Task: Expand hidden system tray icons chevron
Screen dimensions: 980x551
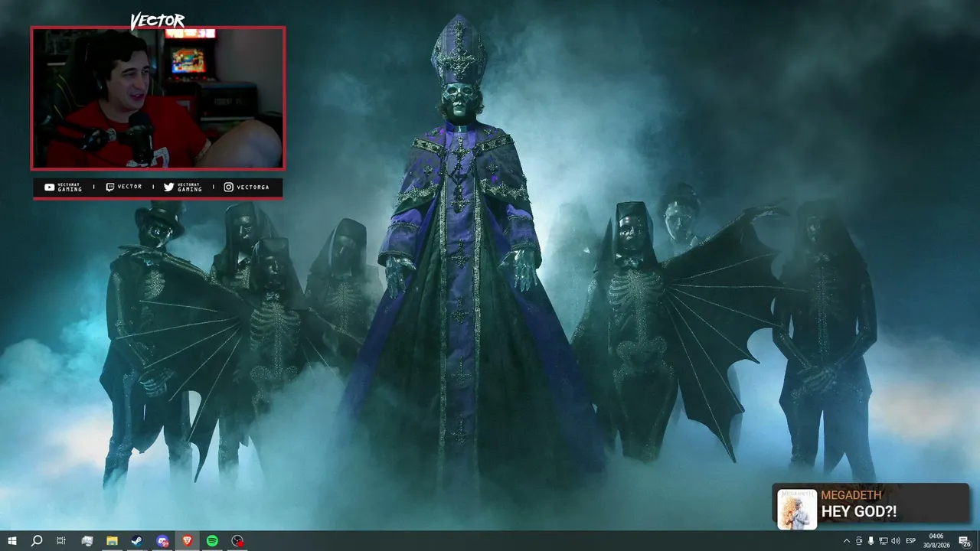Action: click(x=846, y=541)
